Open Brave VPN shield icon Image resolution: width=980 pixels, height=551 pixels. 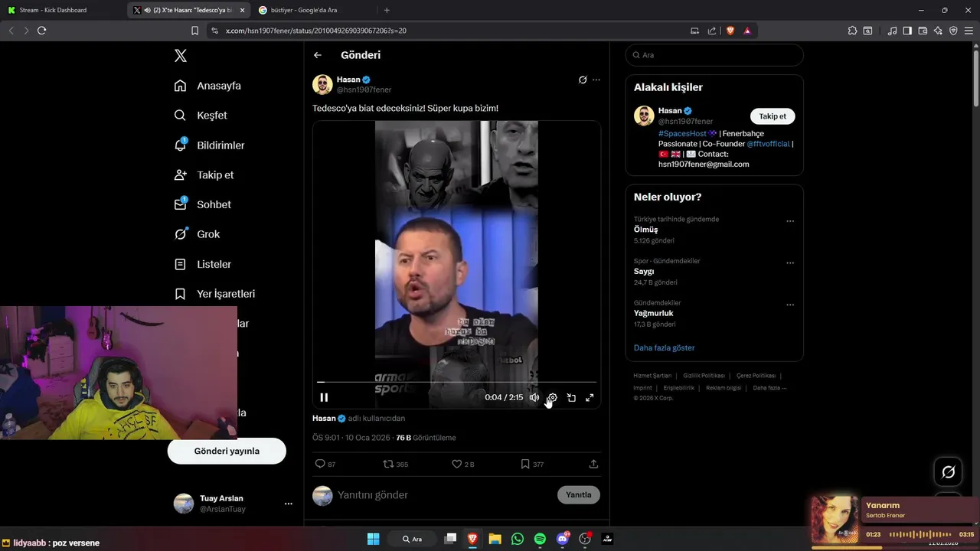point(953,31)
